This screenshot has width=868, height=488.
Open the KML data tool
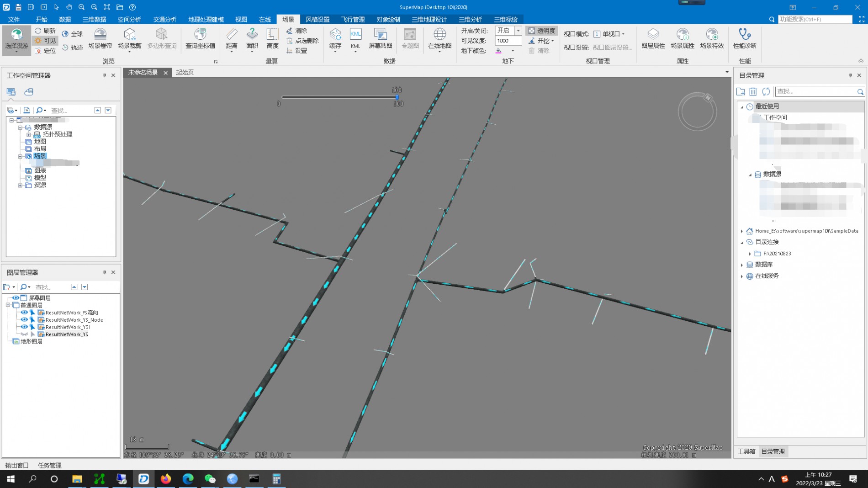[x=355, y=38]
